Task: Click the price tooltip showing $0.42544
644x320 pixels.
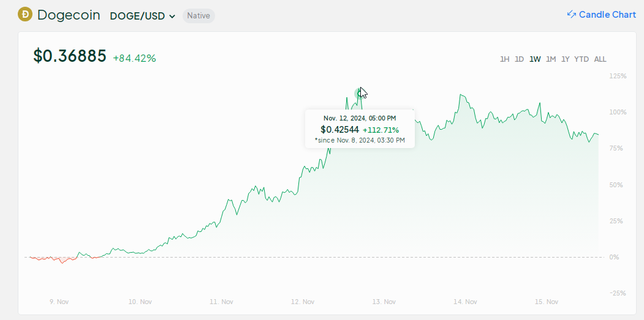Action: pos(360,128)
